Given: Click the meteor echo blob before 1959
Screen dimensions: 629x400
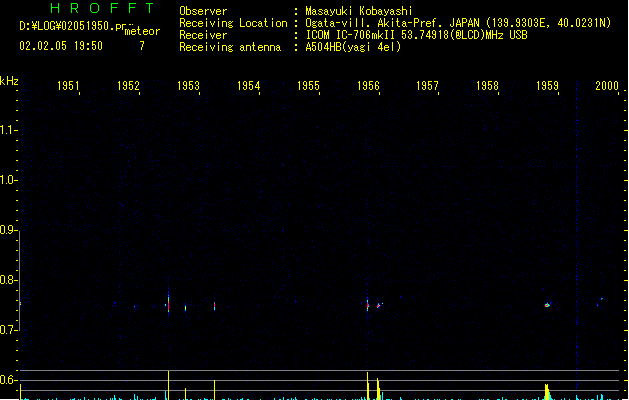Looking at the screenshot, I should pos(548,305).
